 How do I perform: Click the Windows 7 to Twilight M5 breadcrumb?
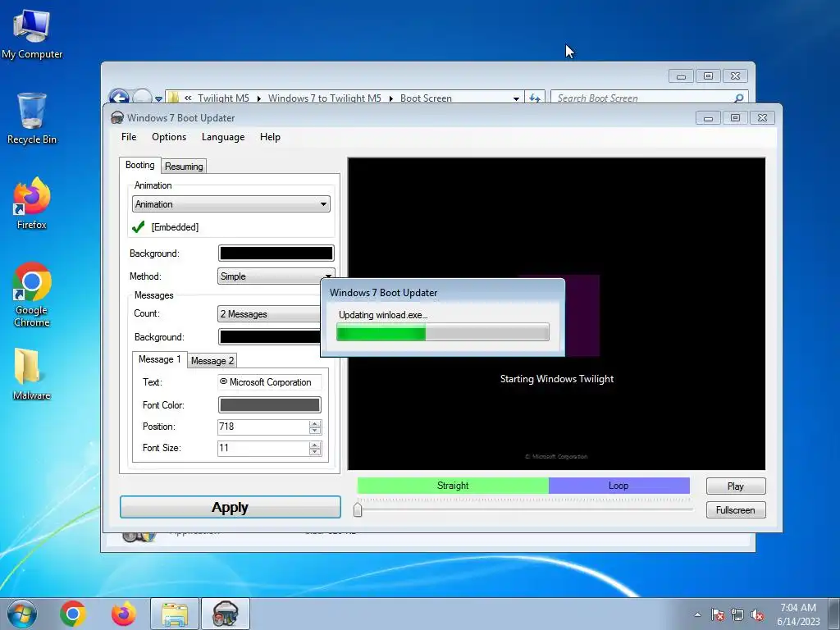325,98
